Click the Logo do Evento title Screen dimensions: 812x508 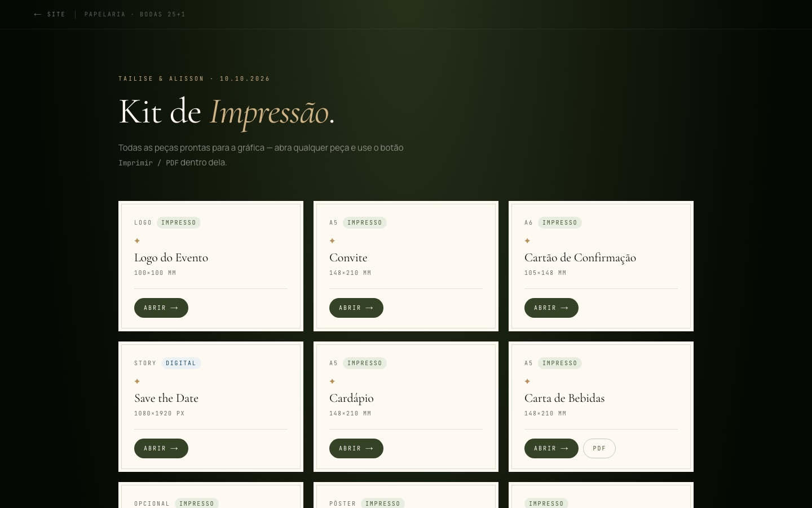(171, 257)
